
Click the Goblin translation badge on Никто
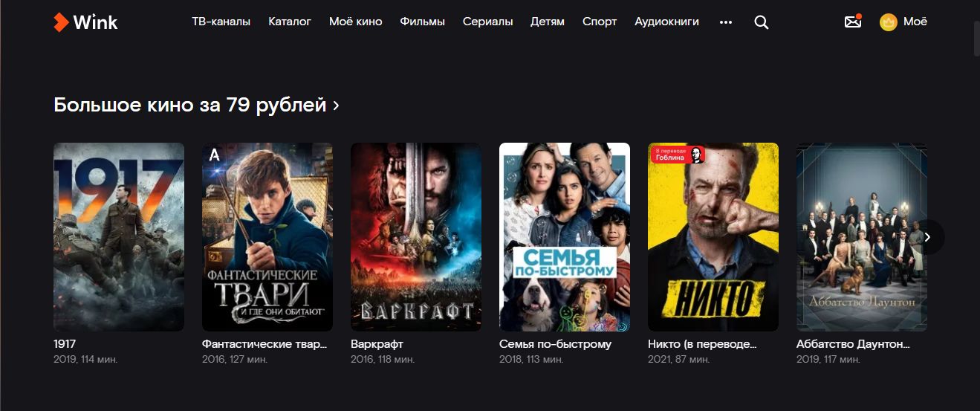pyautogui.click(x=678, y=155)
